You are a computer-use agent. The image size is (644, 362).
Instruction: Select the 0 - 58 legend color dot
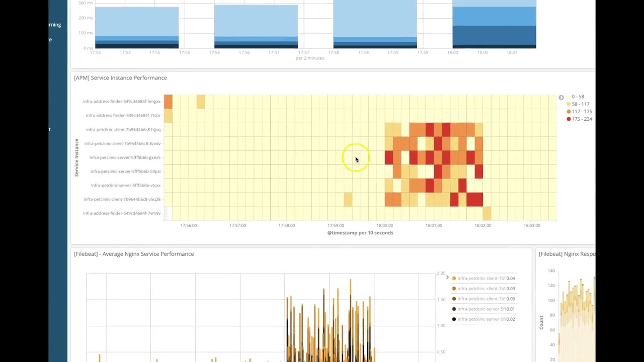[569, 97]
